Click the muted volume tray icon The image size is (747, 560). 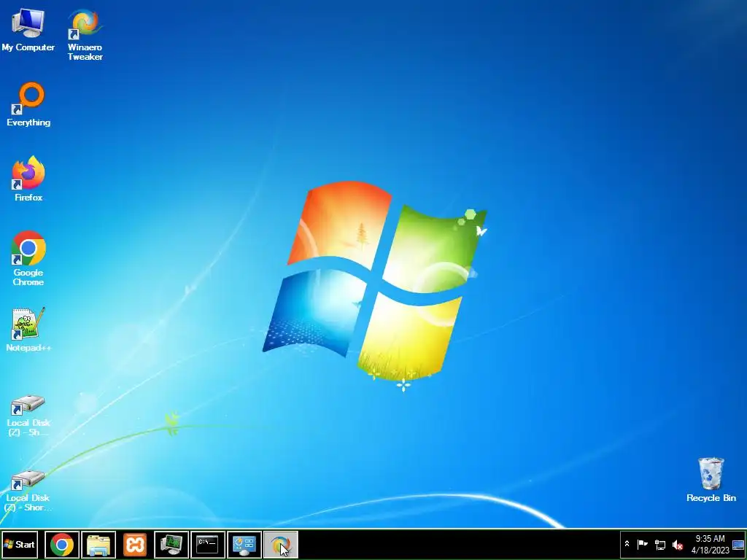pos(678,544)
